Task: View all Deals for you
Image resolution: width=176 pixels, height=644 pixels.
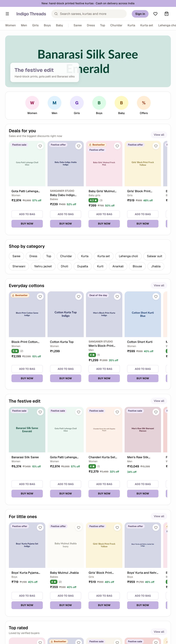Action: coord(159,135)
